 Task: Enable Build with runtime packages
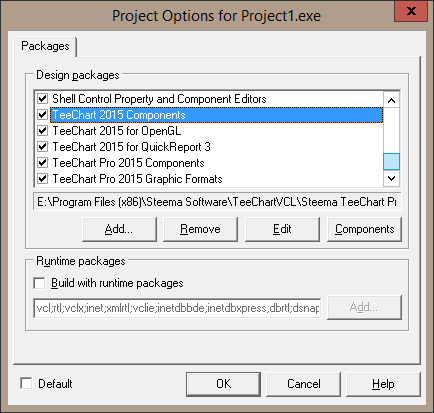point(39,283)
